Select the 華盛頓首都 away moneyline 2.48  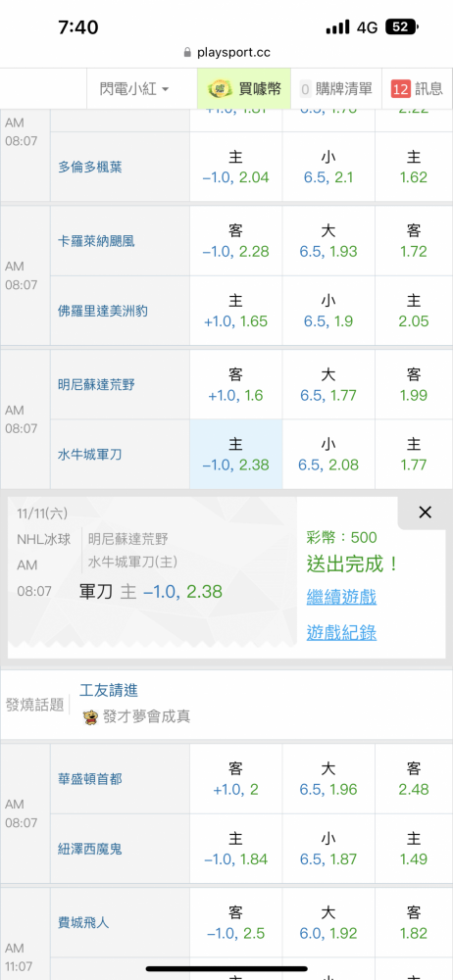(414, 779)
